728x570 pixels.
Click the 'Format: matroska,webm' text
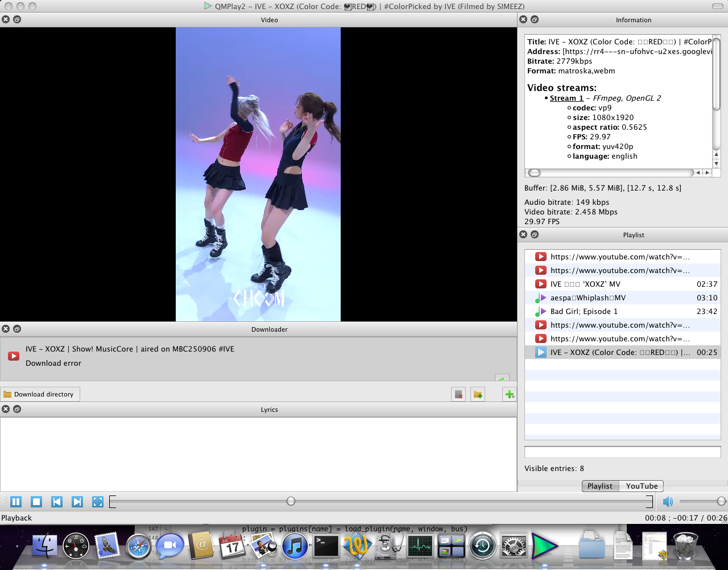[571, 71]
